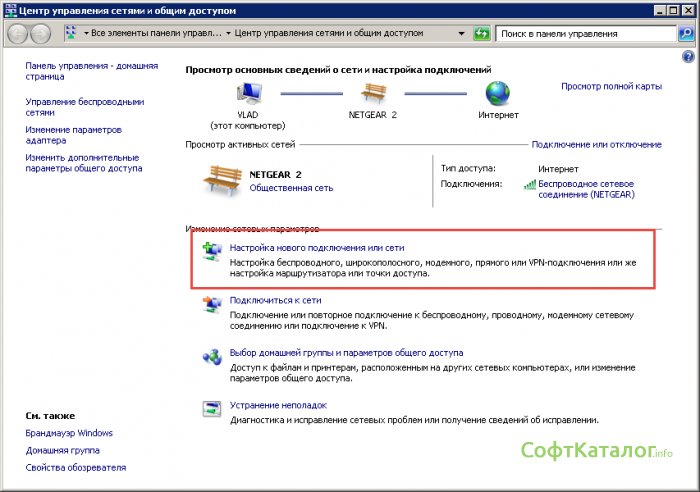The width and height of the screenshot is (700, 492).
Task: Click the Forward navigation arrow button
Action: pos(41,33)
